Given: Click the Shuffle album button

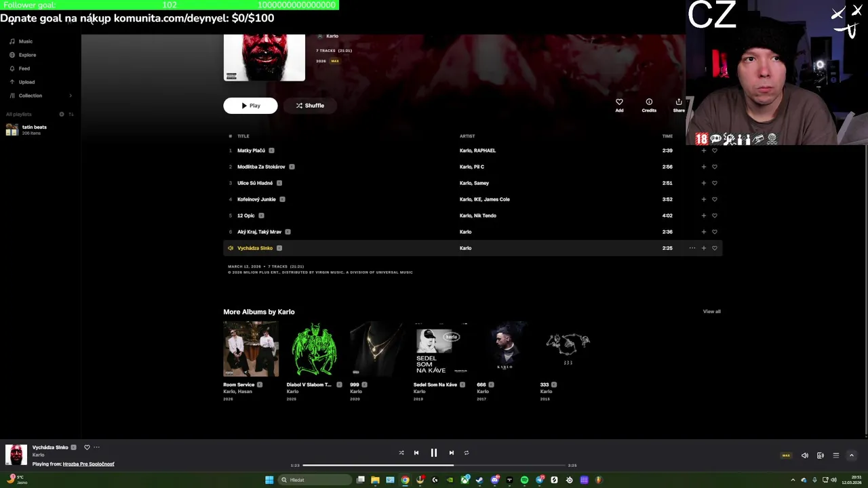Looking at the screenshot, I should 310,106.
